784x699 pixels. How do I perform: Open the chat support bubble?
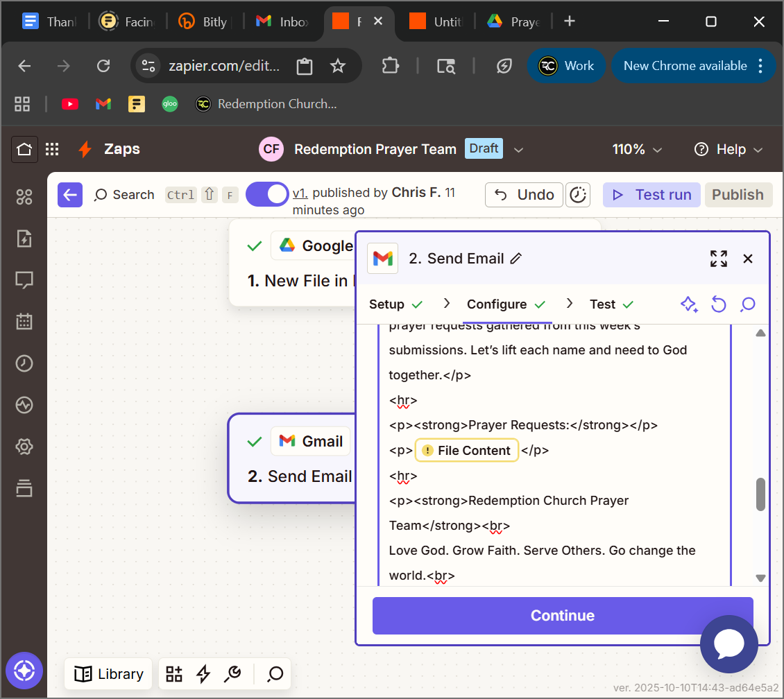pyautogui.click(x=728, y=644)
